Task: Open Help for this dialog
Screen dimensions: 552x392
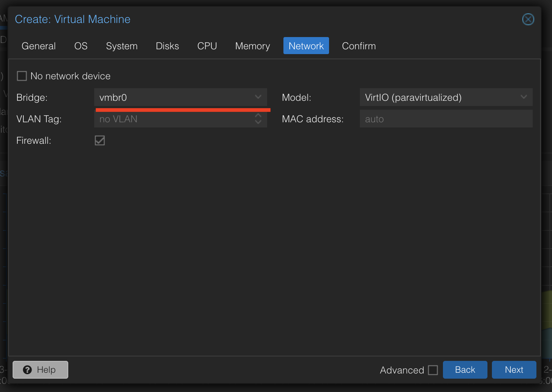Action: 40,370
